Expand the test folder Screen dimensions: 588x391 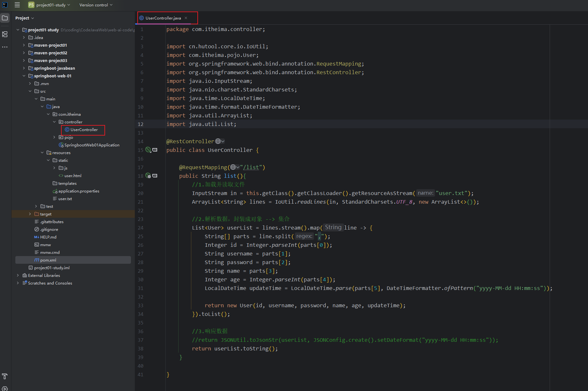click(36, 206)
